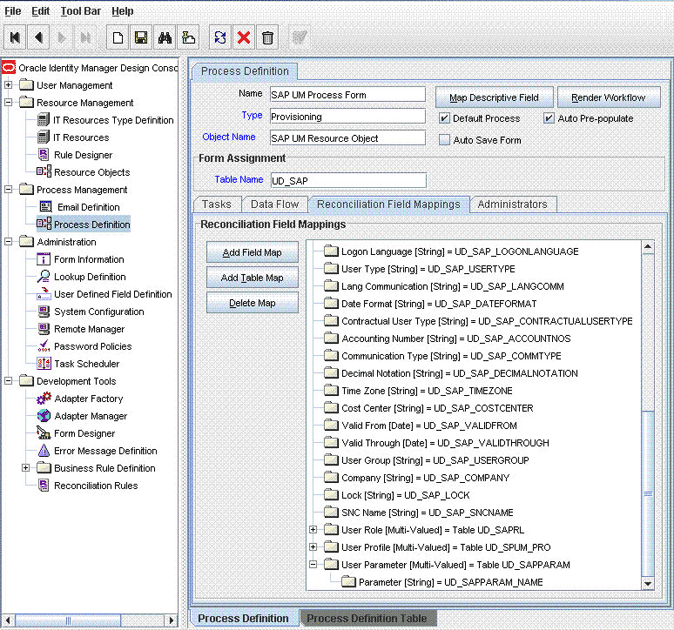Open Error Message Definition warning icon
674x630 pixels.
[44, 450]
